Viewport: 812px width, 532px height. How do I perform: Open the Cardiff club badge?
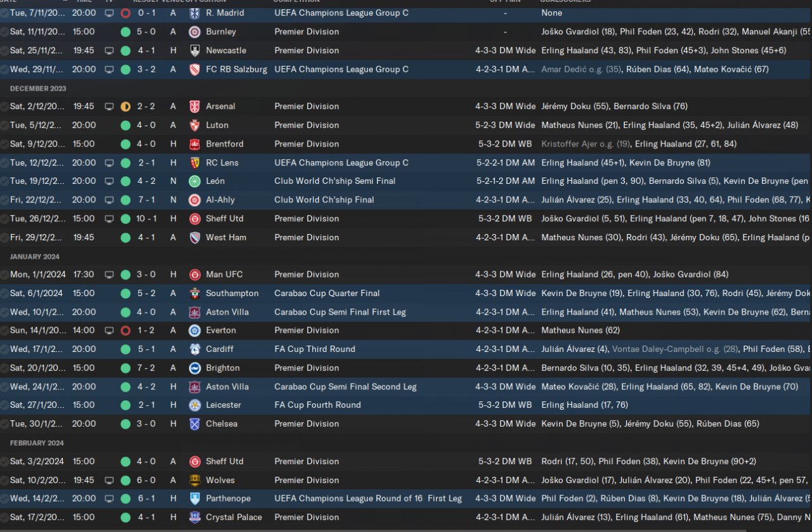coord(195,349)
